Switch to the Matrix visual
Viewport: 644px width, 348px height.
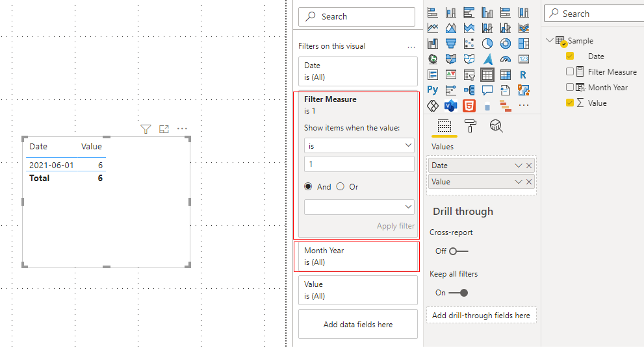point(506,75)
